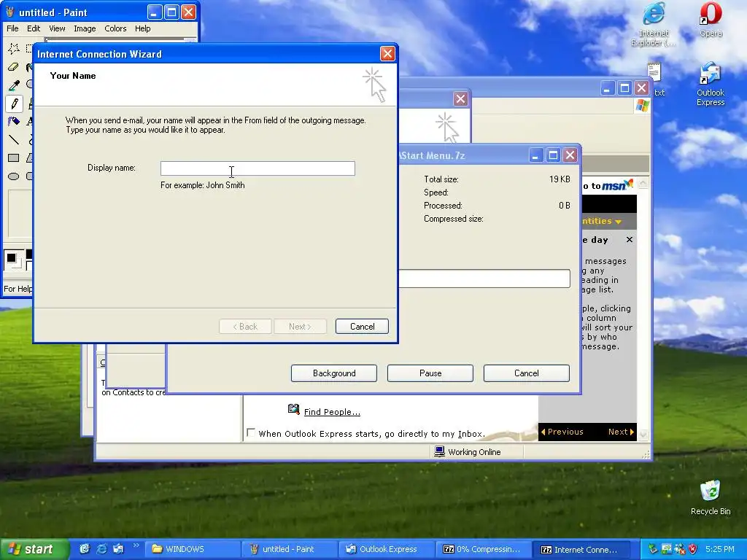
Task: Open Paint's Colors menu
Action: [115, 28]
